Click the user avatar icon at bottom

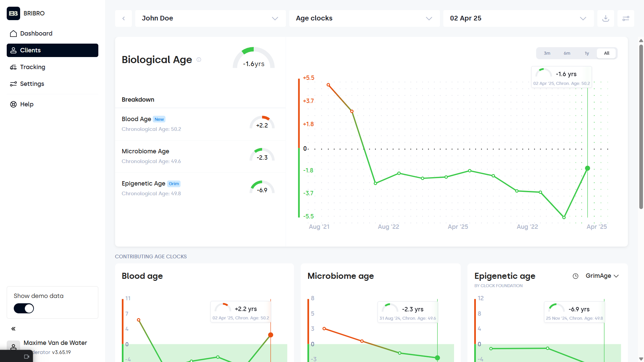tap(13, 347)
